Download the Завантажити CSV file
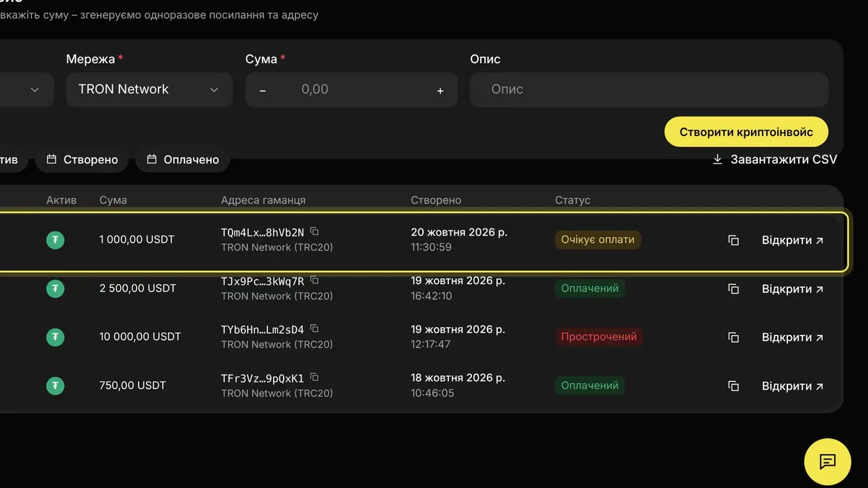Image resolution: width=868 pixels, height=488 pixels. pyautogui.click(x=774, y=160)
